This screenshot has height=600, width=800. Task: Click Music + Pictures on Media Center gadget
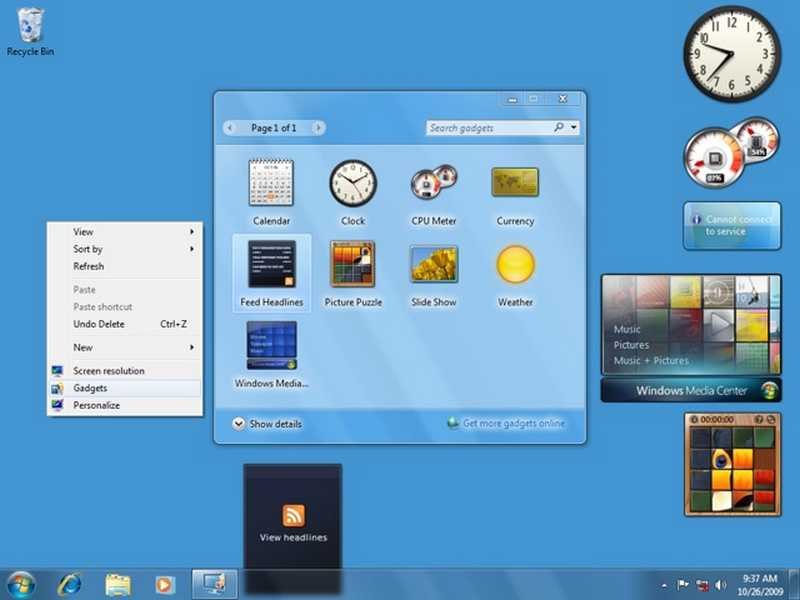point(651,361)
